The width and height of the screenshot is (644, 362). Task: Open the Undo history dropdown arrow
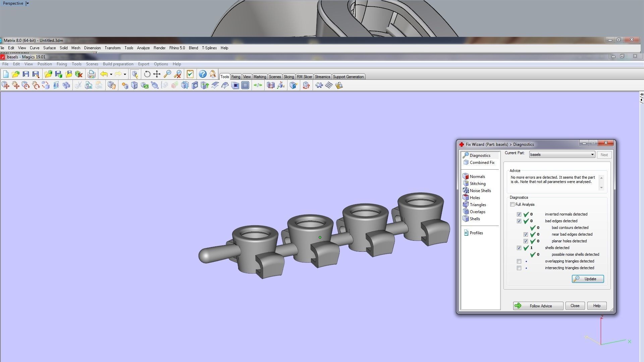111,74
